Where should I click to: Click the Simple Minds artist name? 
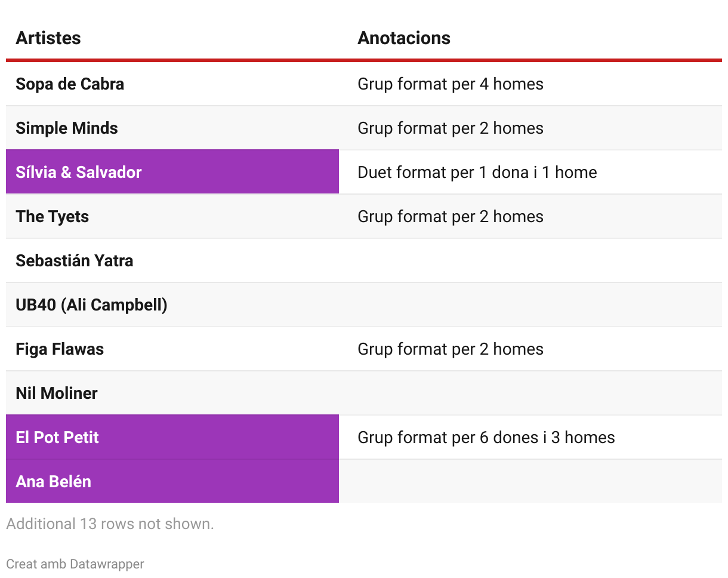point(67,128)
